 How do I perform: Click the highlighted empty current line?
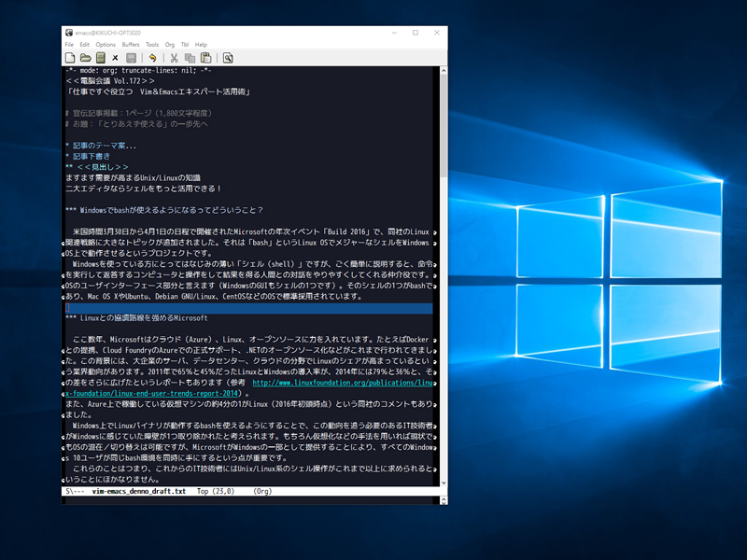tap(248, 308)
